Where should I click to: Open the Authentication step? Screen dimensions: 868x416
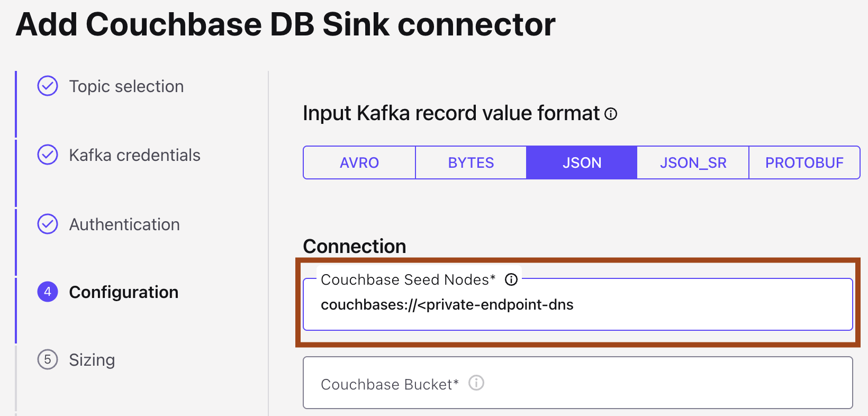pos(124,224)
